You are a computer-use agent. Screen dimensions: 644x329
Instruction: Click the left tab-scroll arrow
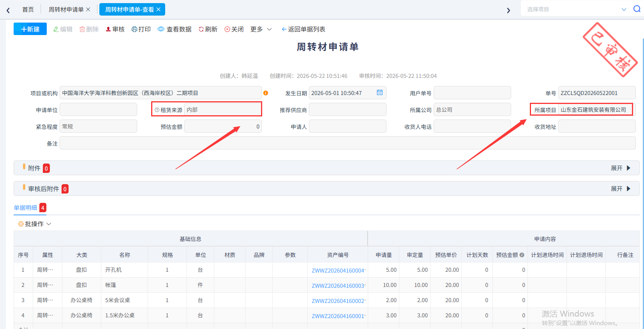[x=8, y=10]
